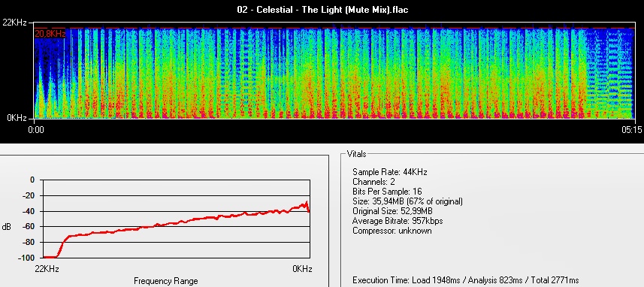This screenshot has width=644, height=287.
Task: Click the 'dB' axis label
Action: pyautogui.click(x=7, y=227)
